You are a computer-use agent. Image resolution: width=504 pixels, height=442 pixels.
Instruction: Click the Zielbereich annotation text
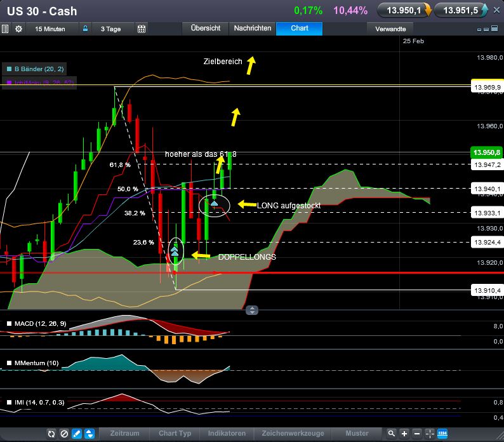click(223, 62)
